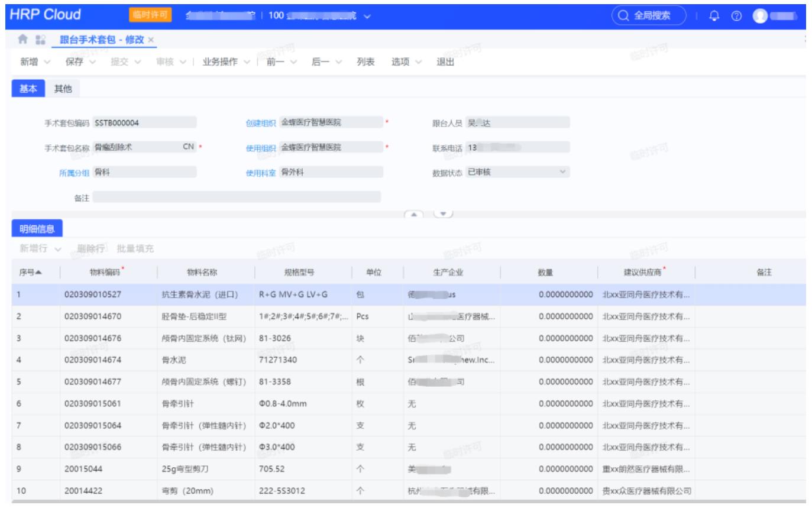812x508 pixels.
Task: Click the 创建组织 link label
Action: (x=261, y=123)
